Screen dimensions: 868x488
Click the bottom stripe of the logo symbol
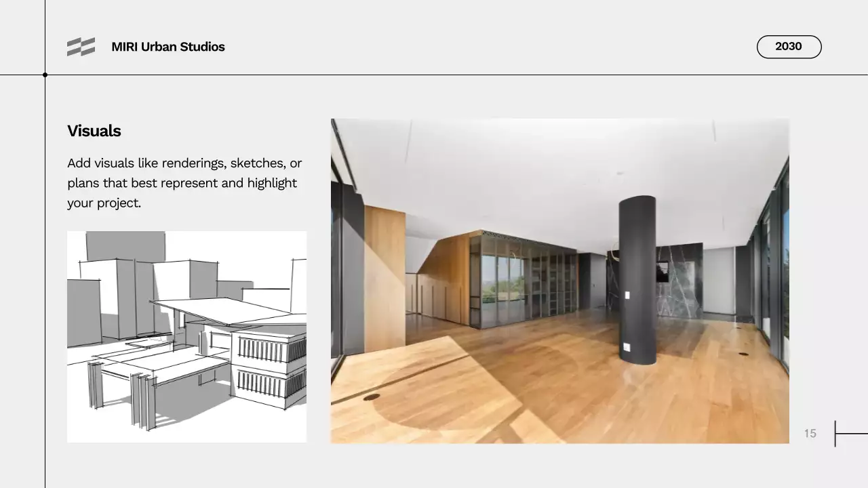[x=81, y=52]
